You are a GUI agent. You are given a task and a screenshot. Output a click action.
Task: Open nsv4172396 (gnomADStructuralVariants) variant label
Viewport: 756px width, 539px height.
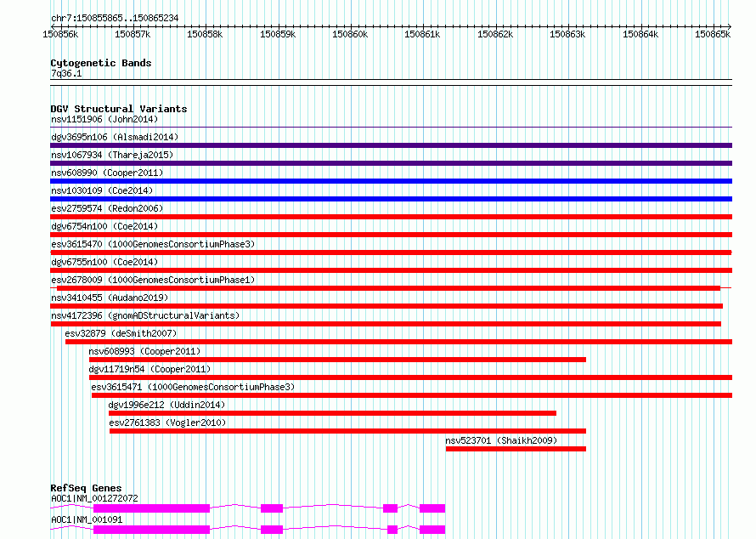(145, 315)
